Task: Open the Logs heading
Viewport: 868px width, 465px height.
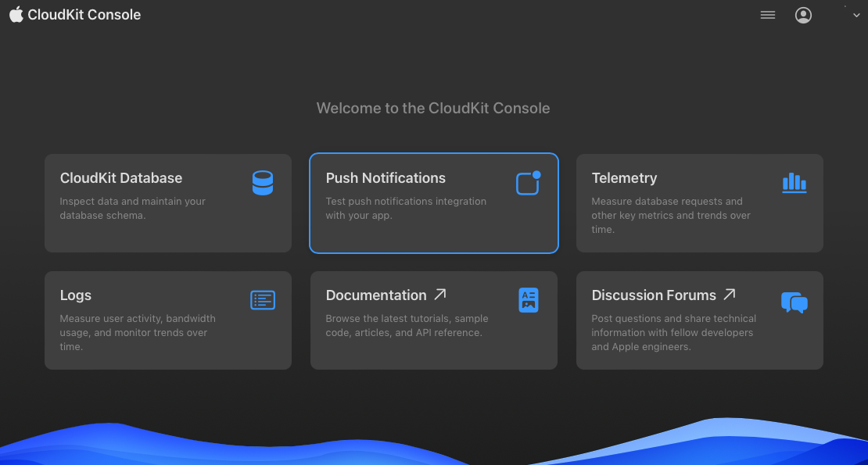Action: tap(76, 295)
